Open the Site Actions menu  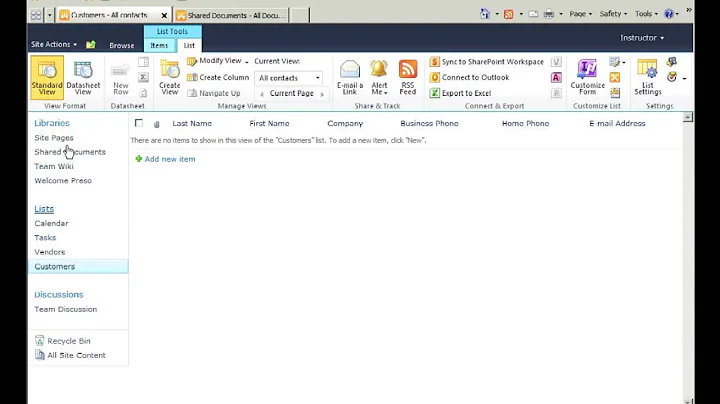[54, 45]
